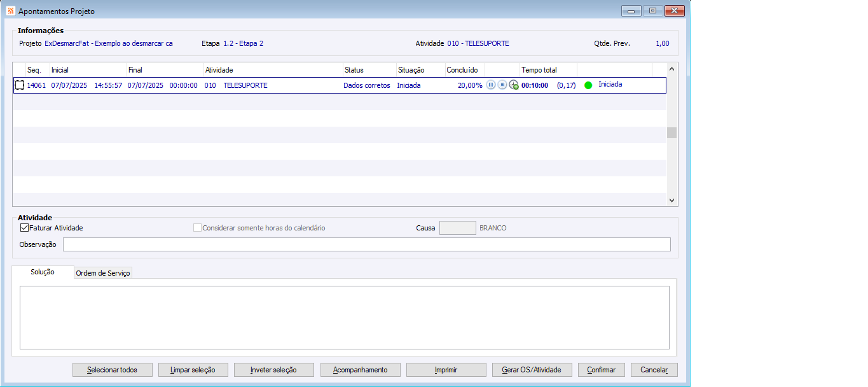
Task: Click the Imprimir button
Action: (x=446, y=370)
